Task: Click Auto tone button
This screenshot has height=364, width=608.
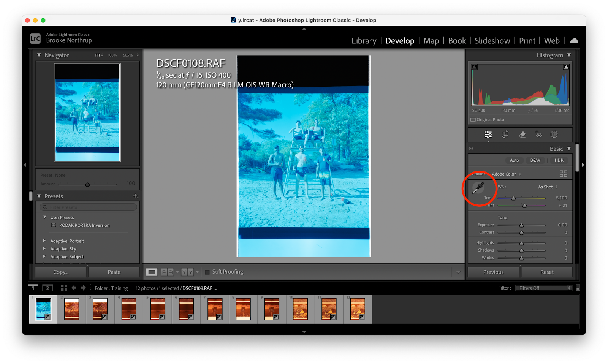Action: 515,160
